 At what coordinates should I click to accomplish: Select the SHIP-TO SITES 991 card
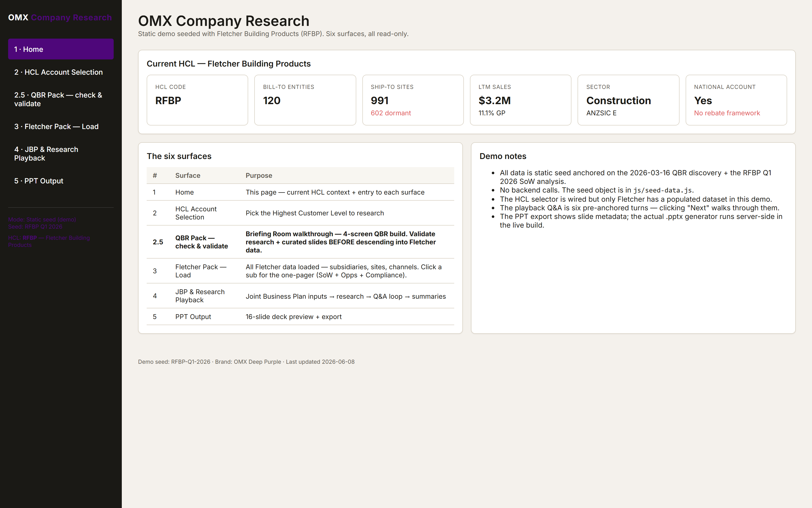click(x=413, y=100)
